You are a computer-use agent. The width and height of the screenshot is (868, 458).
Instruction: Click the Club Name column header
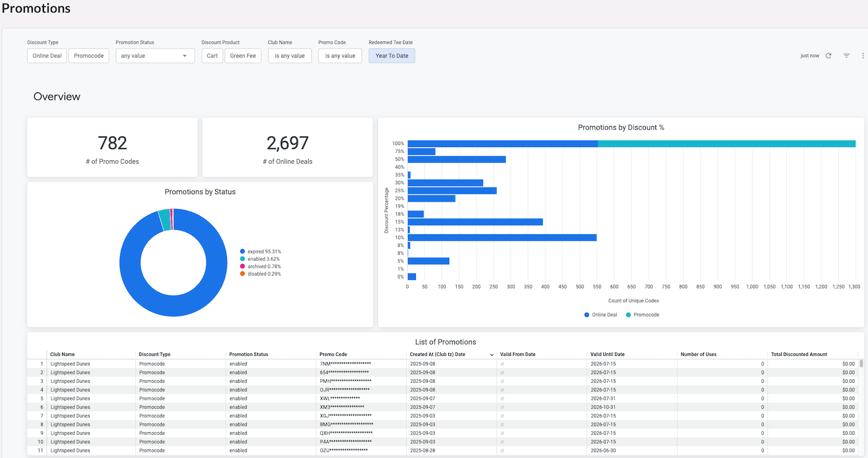[63, 354]
